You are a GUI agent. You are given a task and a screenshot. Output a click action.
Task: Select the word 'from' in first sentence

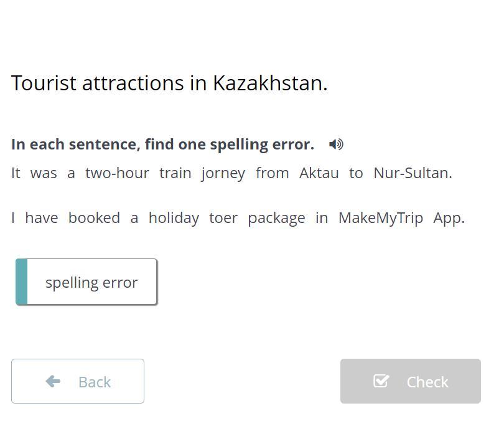coord(272,173)
